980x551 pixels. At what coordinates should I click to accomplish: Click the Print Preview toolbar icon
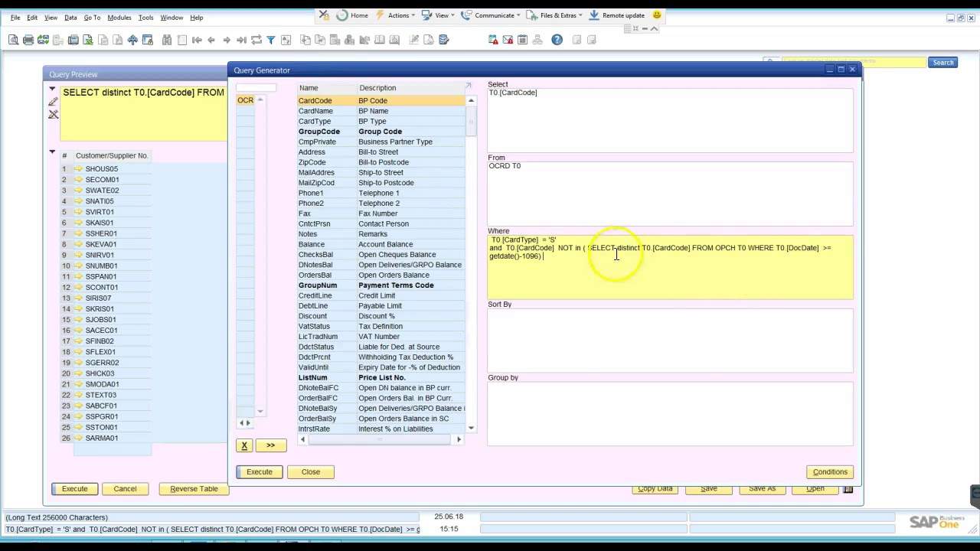[13, 40]
